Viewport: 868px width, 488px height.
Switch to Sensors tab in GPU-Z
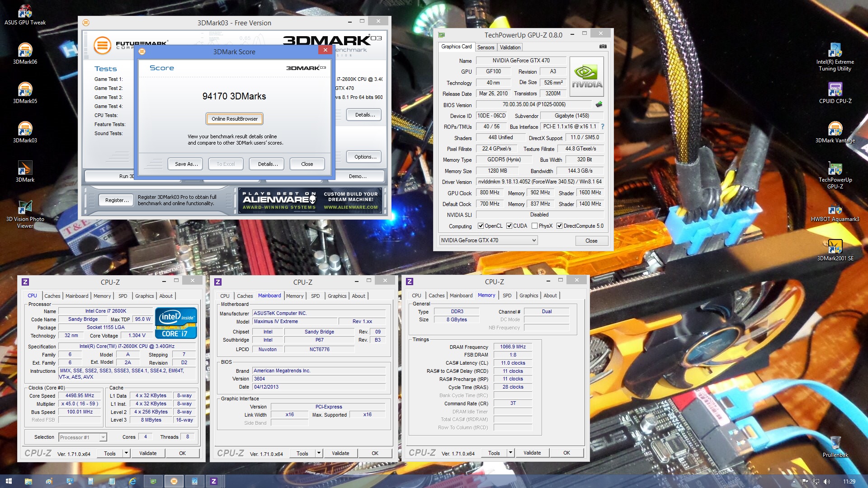(486, 47)
